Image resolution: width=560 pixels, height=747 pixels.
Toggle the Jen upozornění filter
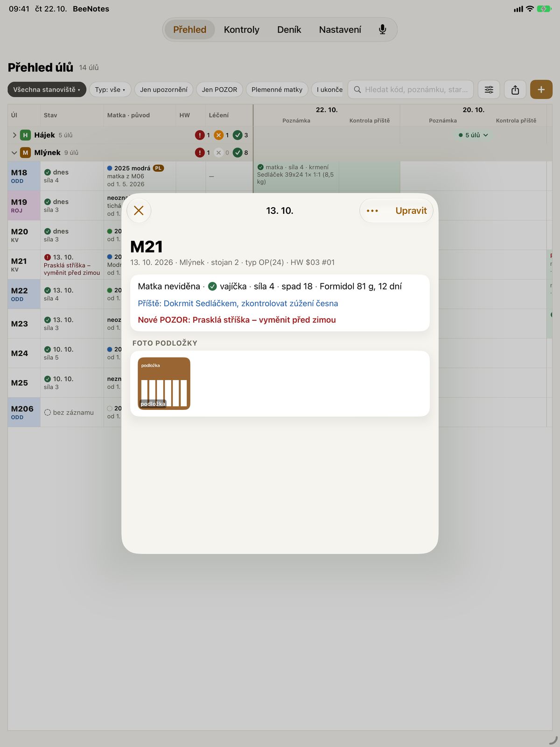coord(164,90)
